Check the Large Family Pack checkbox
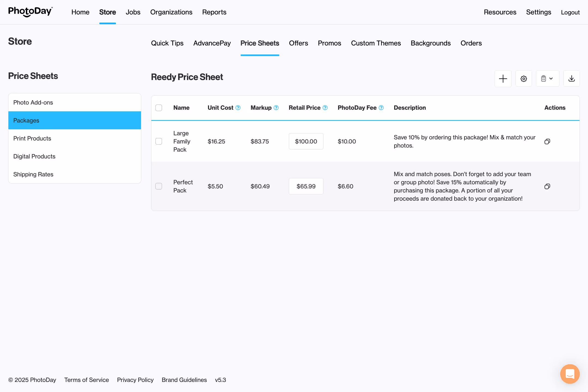This screenshot has width=588, height=392. click(x=159, y=141)
